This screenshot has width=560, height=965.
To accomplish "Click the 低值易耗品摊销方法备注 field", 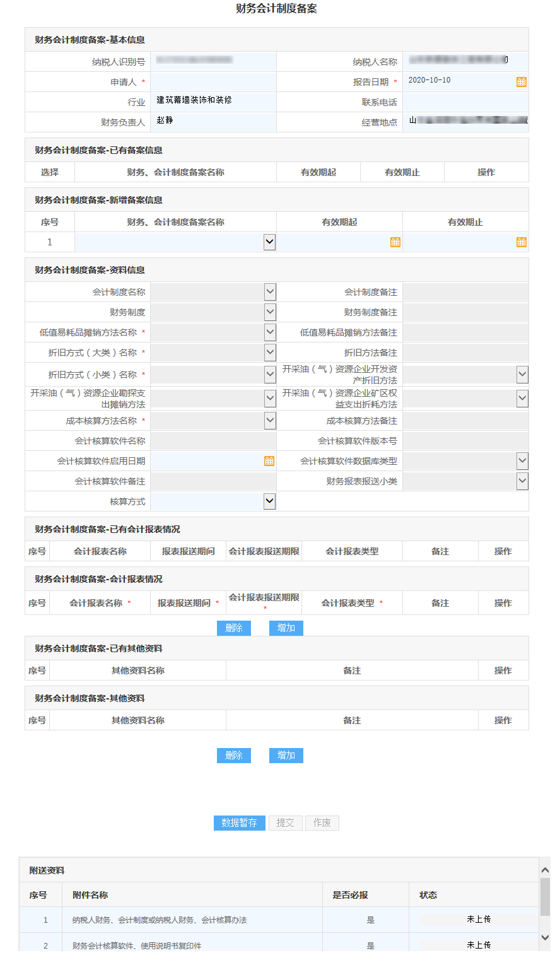I will [465, 332].
